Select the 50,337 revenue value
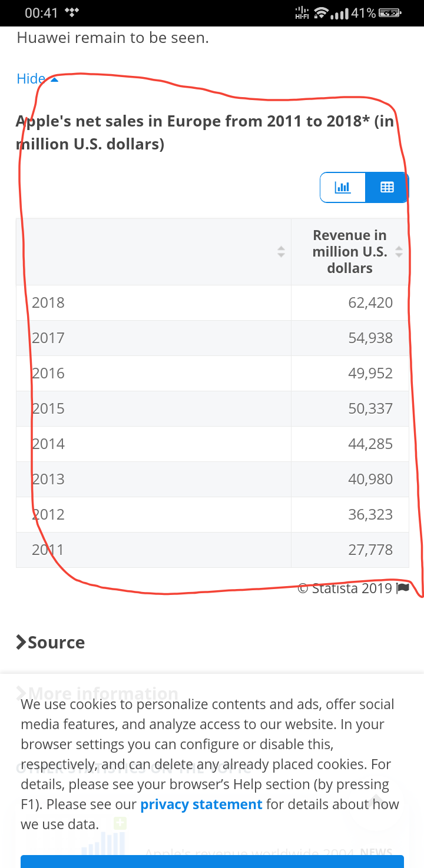This screenshot has width=424, height=868. point(370,409)
